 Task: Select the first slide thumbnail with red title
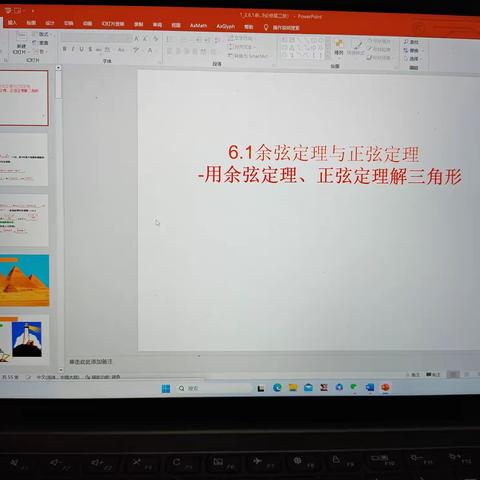[x=23, y=98]
